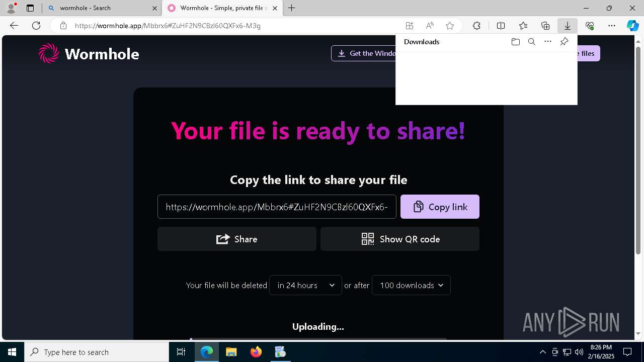Viewport: 644px width, 362px height.
Task: Toggle split screen icon
Action: tap(501, 26)
